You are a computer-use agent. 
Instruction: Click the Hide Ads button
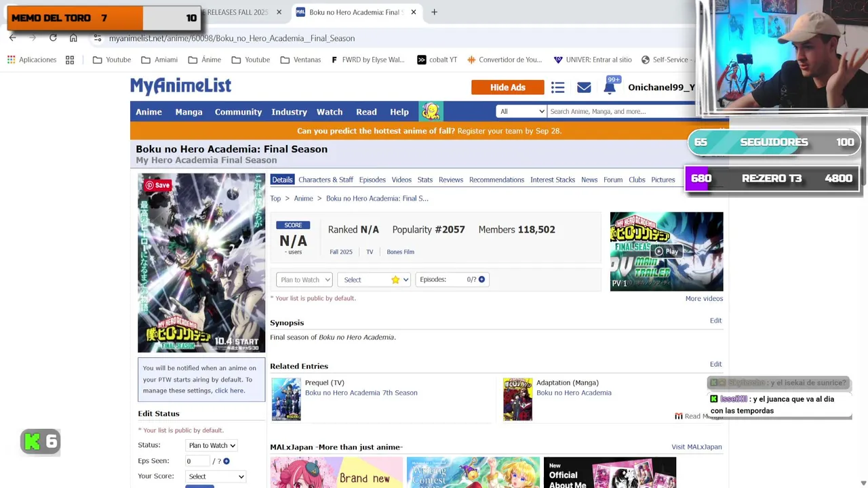click(508, 87)
